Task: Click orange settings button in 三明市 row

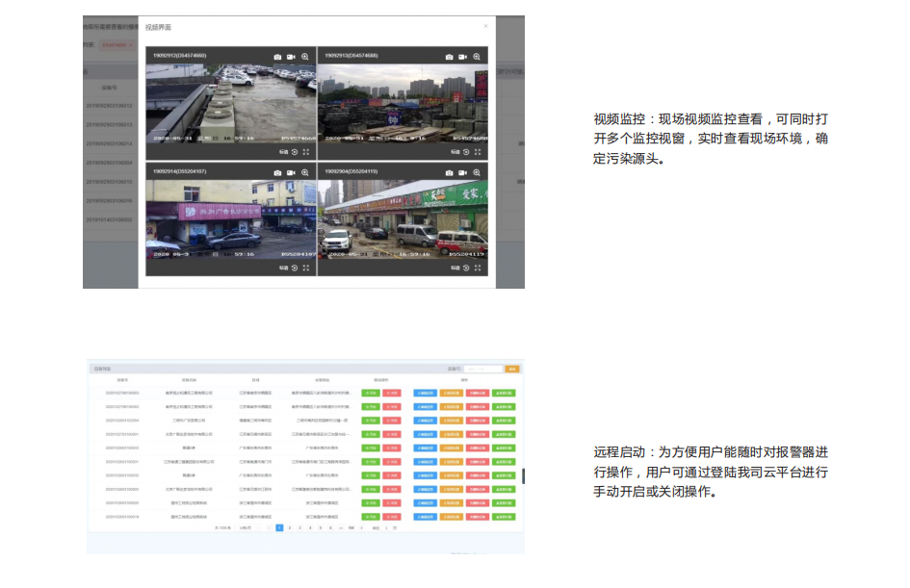Action: coord(451,421)
